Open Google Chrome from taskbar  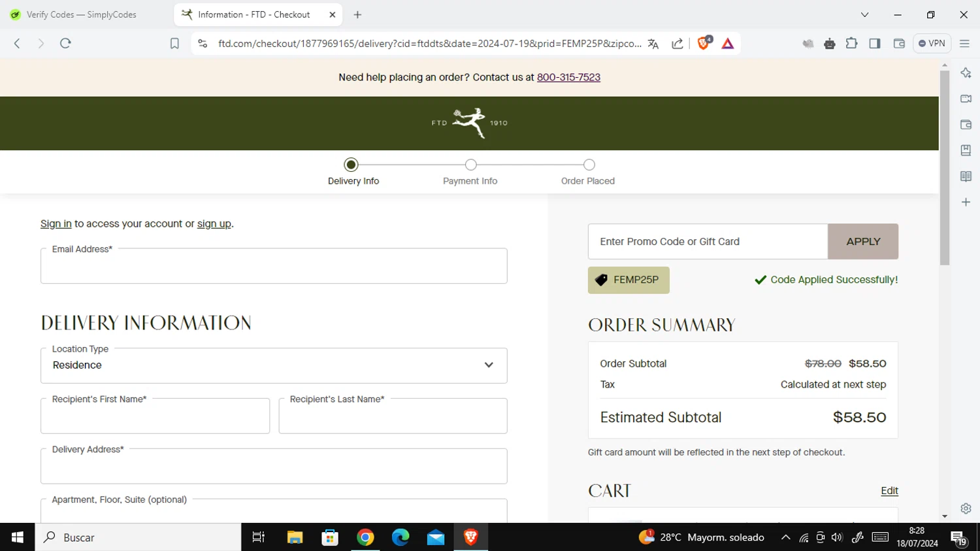365,537
